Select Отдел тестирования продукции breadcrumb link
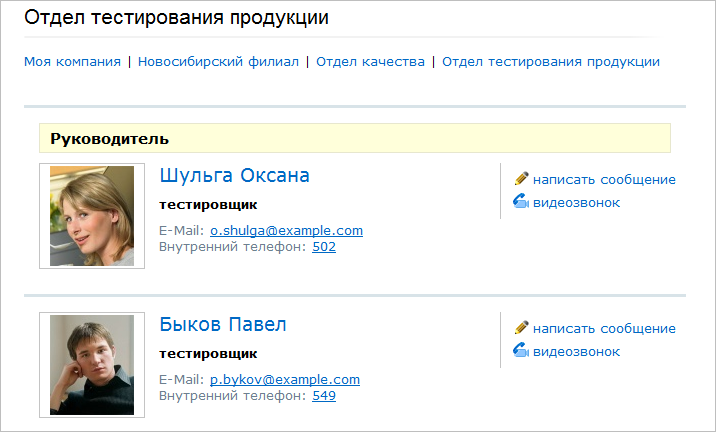716x432 pixels. 550,61
